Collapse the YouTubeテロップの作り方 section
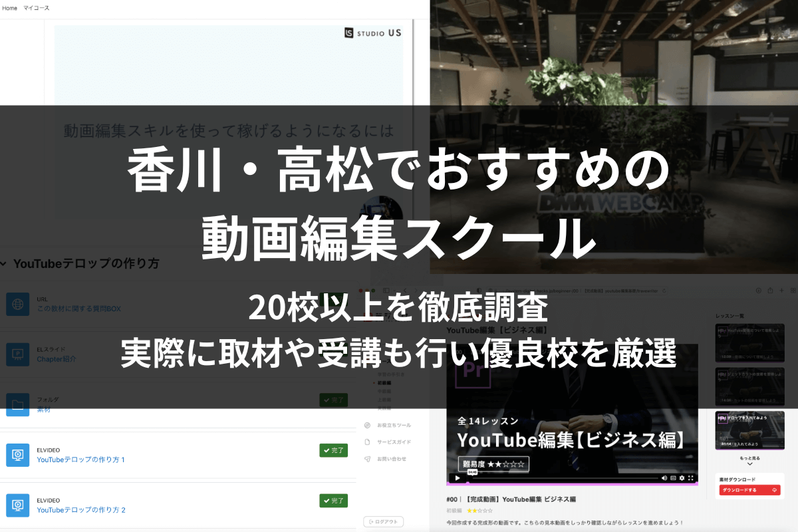This screenshot has height=532, width=798. 4,264
